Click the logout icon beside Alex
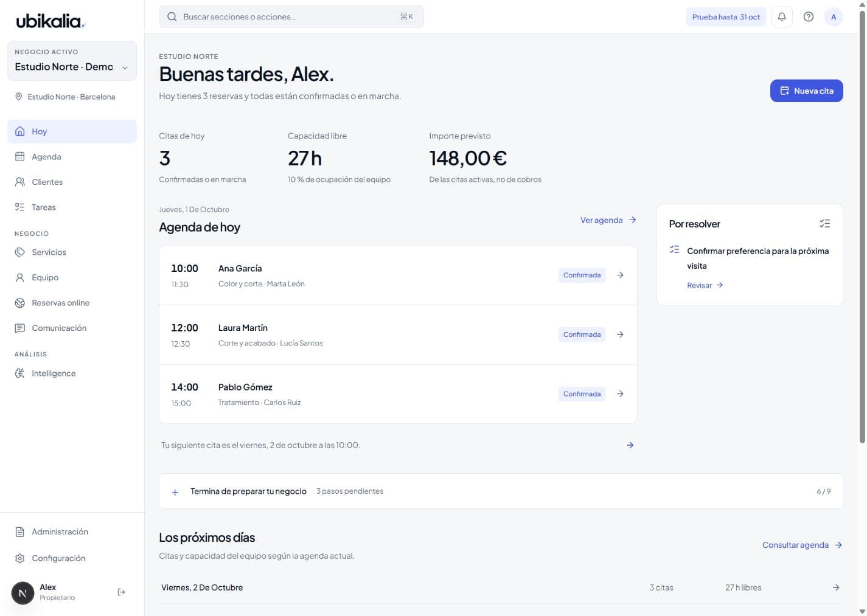The width and height of the screenshot is (867, 616). [x=121, y=592]
